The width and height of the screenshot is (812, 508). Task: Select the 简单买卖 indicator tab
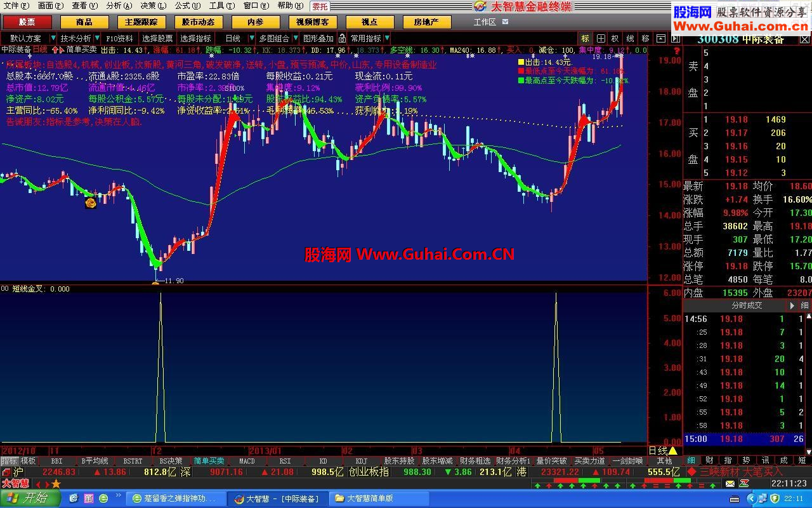point(209,461)
